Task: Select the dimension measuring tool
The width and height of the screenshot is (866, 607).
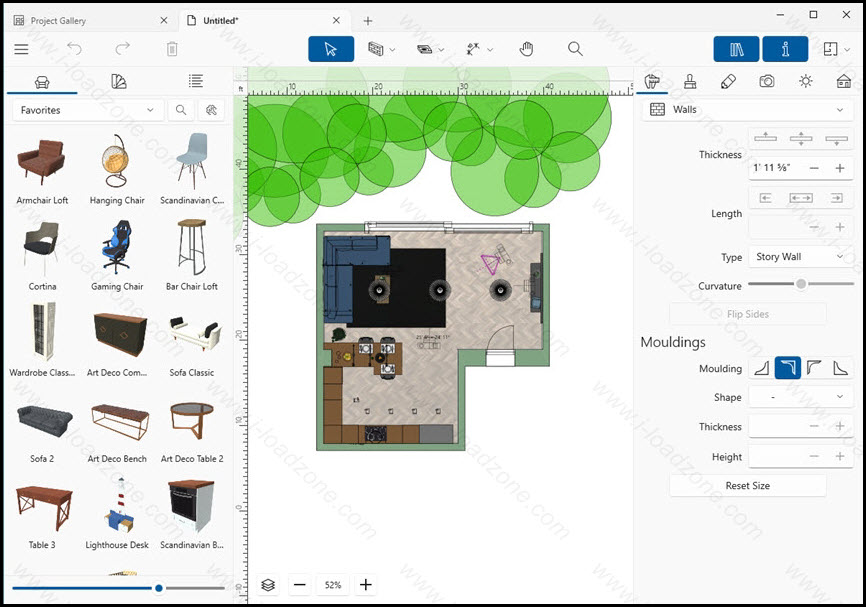Action: pyautogui.click(x=473, y=49)
